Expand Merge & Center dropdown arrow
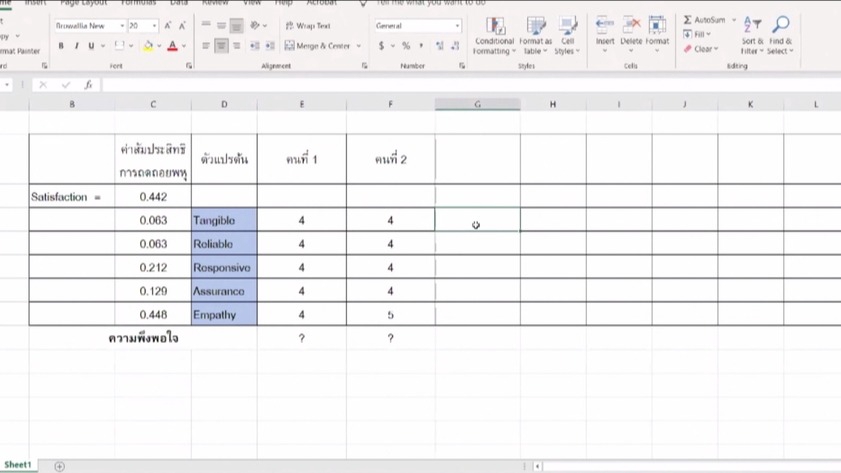841x473 pixels. coord(359,46)
